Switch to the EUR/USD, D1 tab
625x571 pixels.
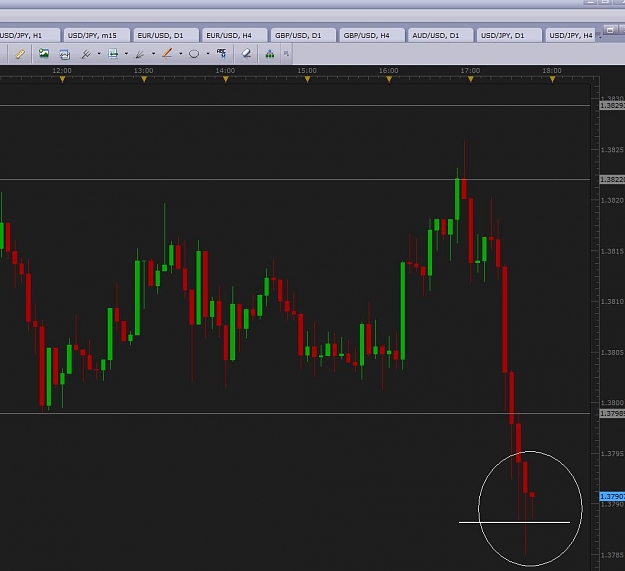click(x=166, y=35)
